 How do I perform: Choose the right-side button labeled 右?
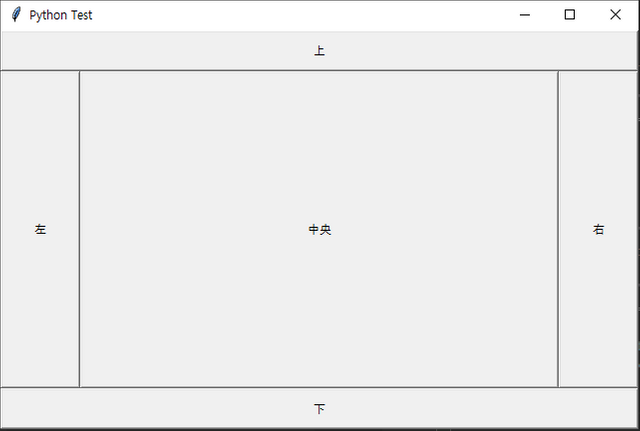pos(598,229)
